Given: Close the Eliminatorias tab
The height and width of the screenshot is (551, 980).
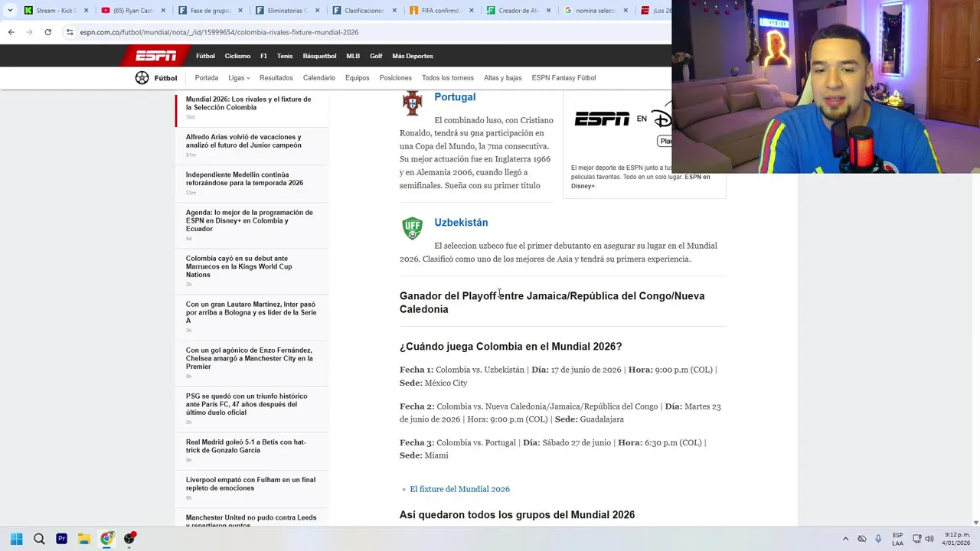Looking at the screenshot, I should 318,11.
